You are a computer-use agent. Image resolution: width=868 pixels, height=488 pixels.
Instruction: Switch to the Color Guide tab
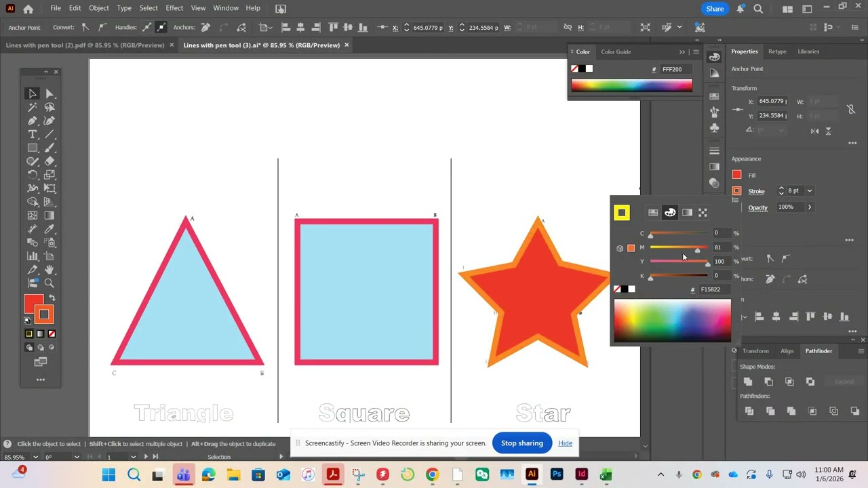pyautogui.click(x=616, y=52)
